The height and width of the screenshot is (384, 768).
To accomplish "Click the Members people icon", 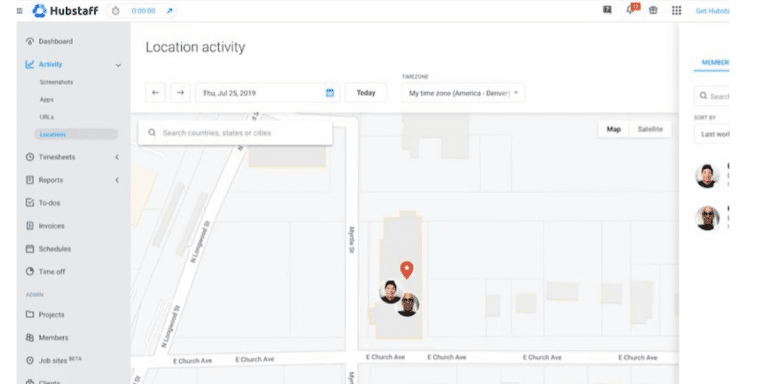I will pyautogui.click(x=30, y=337).
